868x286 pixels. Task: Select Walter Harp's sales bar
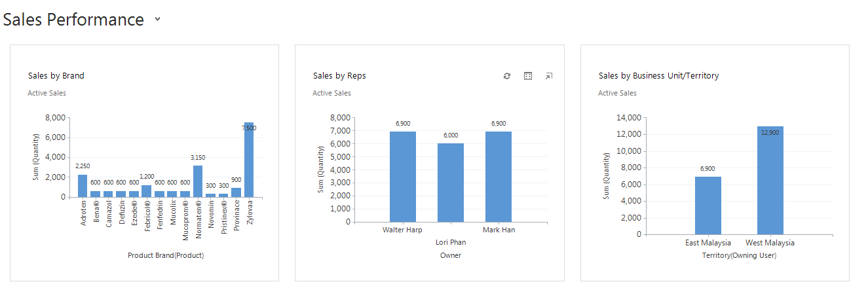pyautogui.click(x=403, y=177)
